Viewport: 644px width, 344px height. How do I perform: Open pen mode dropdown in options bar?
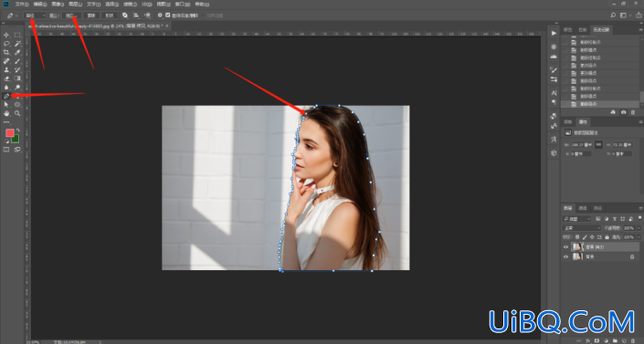click(35, 16)
